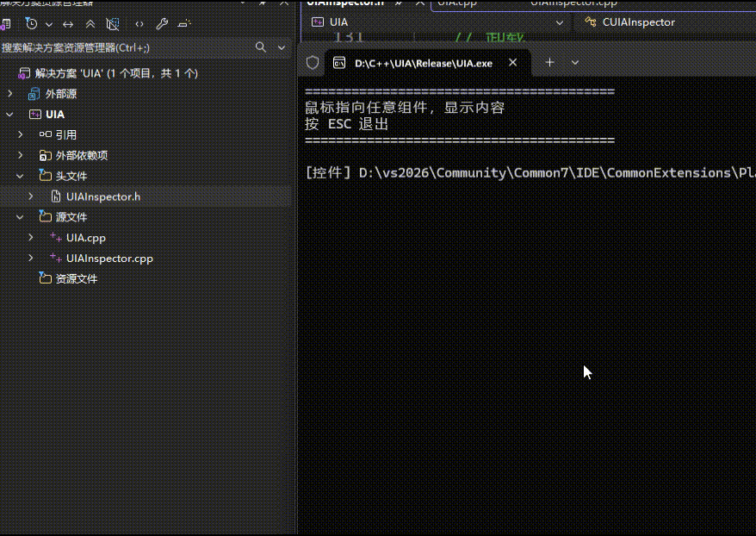
Task: Switch to the UIAInspector.cpp editor tab
Action: tap(573, 3)
